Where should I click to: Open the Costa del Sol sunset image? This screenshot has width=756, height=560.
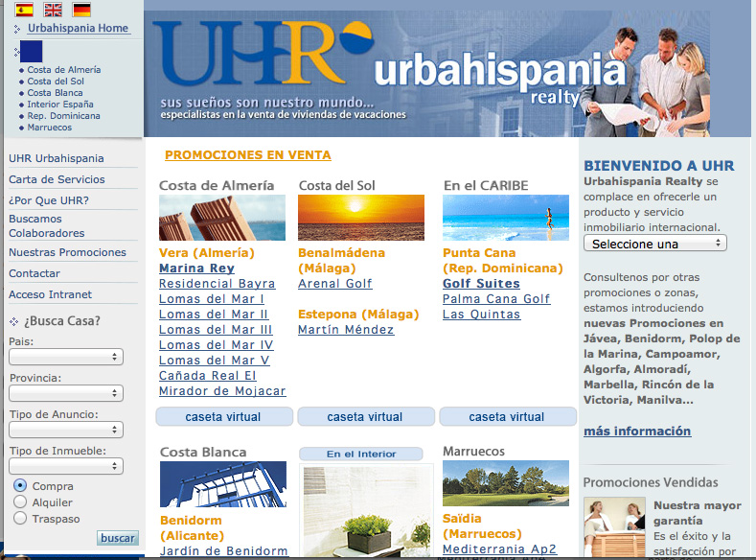tap(361, 218)
